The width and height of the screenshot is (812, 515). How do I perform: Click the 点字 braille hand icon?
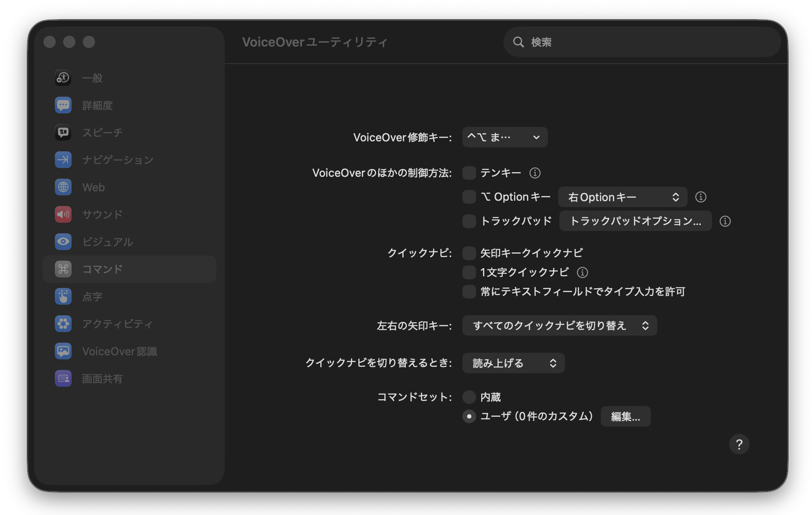pyautogui.click(x=63, y=296)
